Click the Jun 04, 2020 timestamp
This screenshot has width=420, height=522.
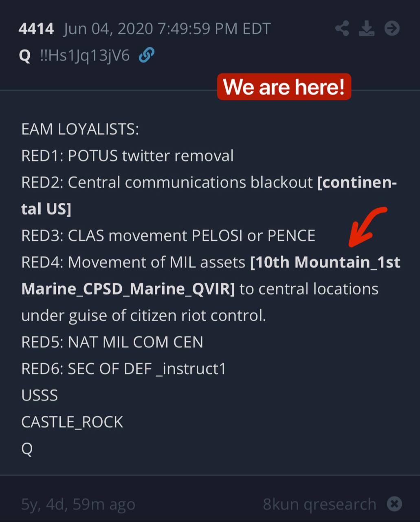coord(167,29)
